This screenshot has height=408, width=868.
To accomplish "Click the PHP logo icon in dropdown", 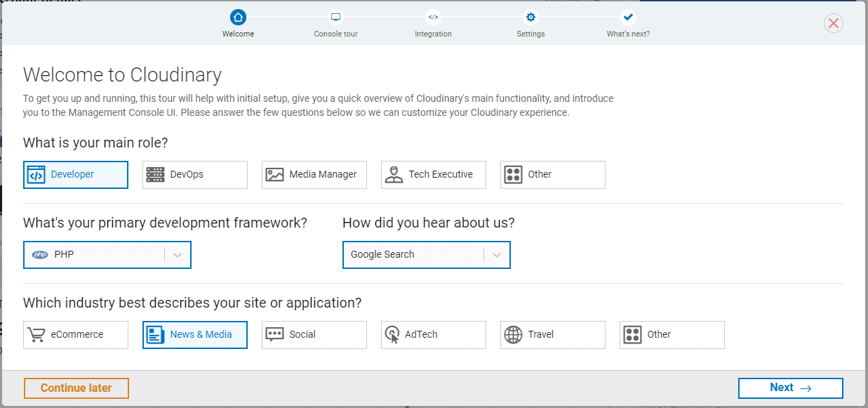I will 40,255.
